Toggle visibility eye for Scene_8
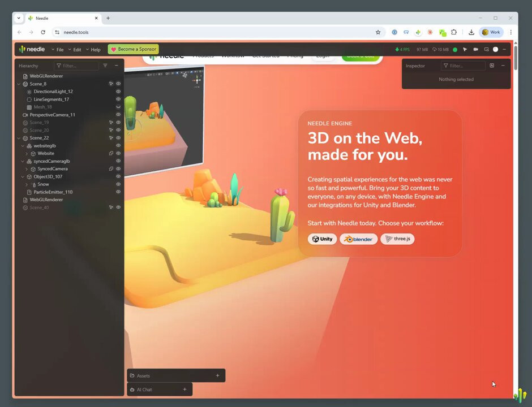This screenshot has height=407, width=532. pos(118,84)
